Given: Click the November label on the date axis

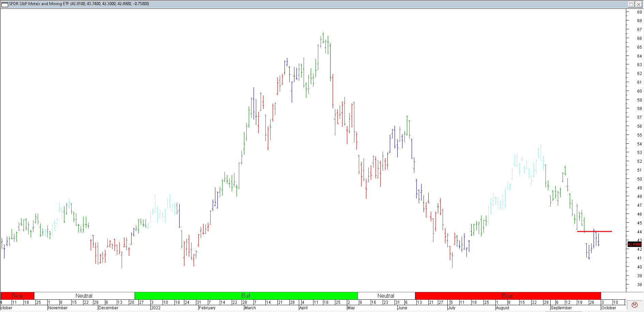Looking at the screenshot, I should click(58, 308).
